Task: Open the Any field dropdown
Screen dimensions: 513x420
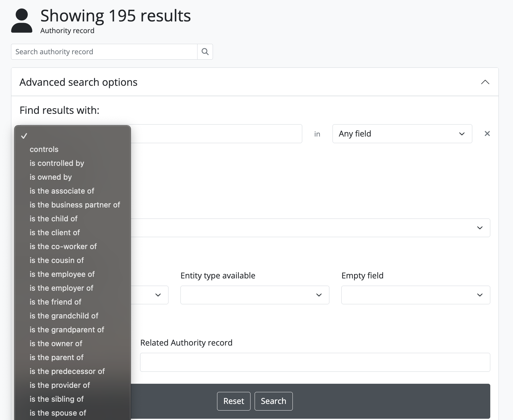Action: click(x=402, y=134)
